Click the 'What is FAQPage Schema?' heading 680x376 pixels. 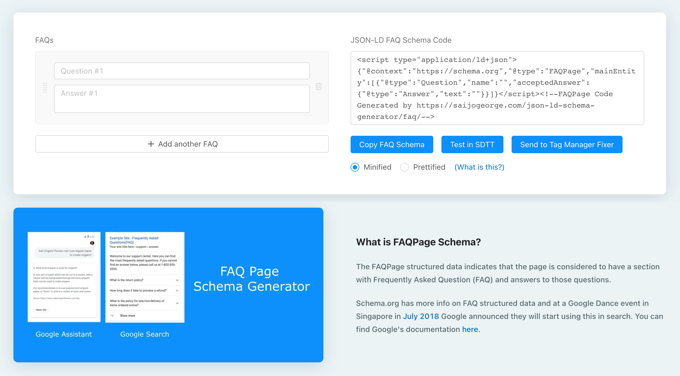(x=418, y=242)
